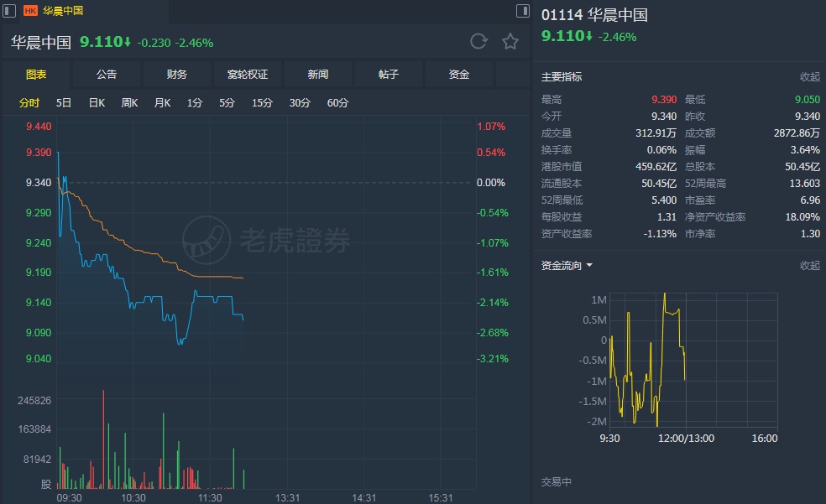Switch chart to 5日 view
826x504 pixels.
click(64, 103)
